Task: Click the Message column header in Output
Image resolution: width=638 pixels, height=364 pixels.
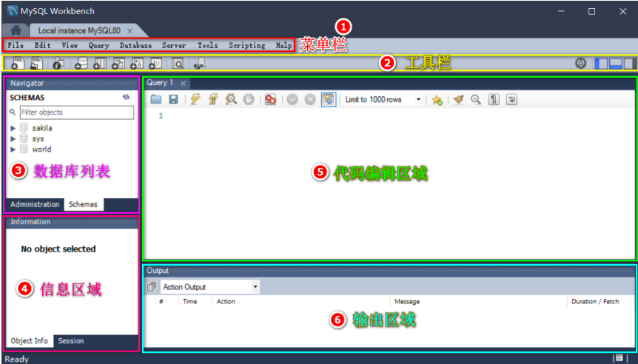Action: [x=478, y=301]
